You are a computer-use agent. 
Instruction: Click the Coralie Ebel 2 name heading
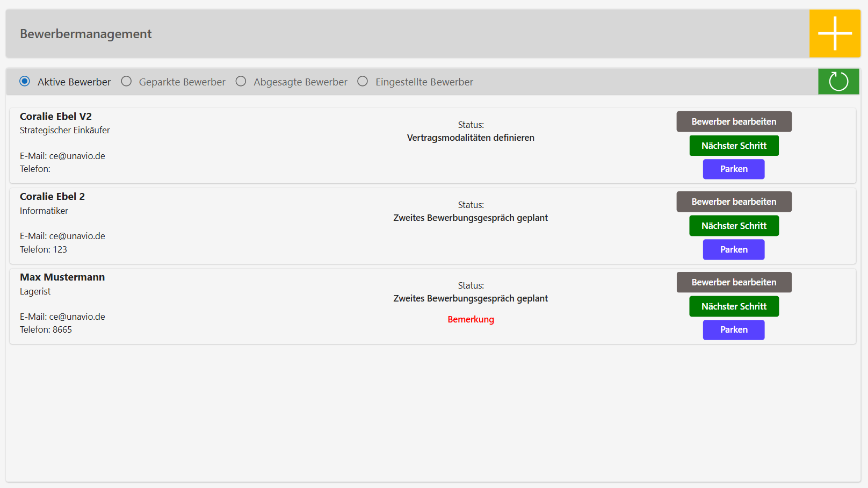coord(52,197)
